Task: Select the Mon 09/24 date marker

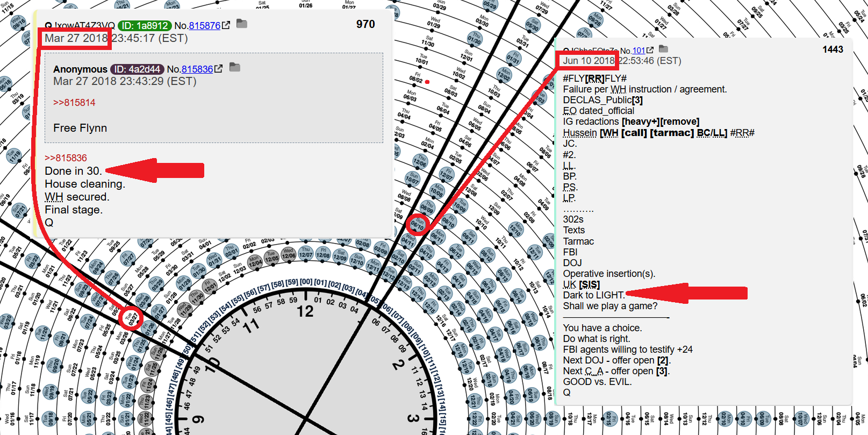Action: pos(97,267)
